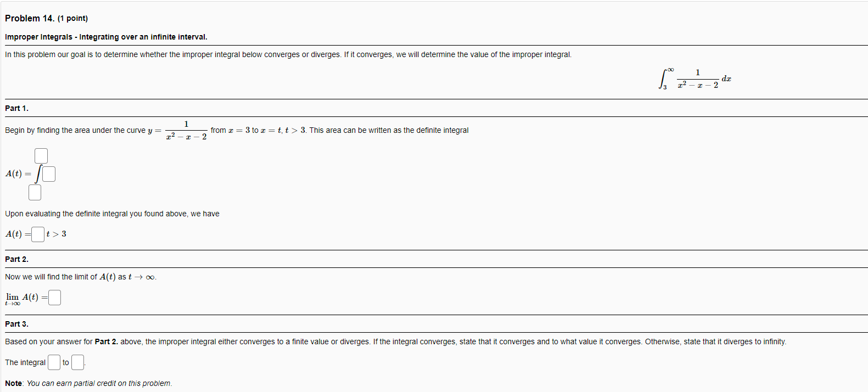
Task: Click the limit answer box in Part 2
Action: click(x=54, y=297)
